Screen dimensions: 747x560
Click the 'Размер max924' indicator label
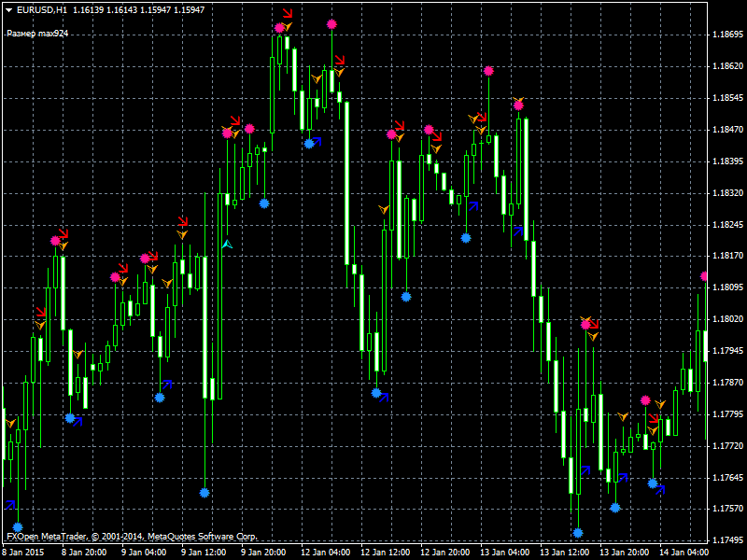coord(37,34)
